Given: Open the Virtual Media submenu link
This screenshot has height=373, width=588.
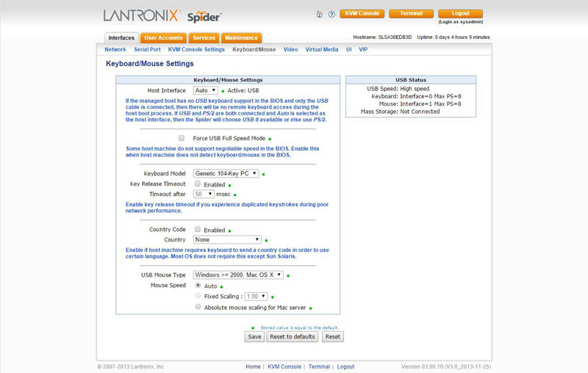Looking at the screenshot, I should (322, 50).
